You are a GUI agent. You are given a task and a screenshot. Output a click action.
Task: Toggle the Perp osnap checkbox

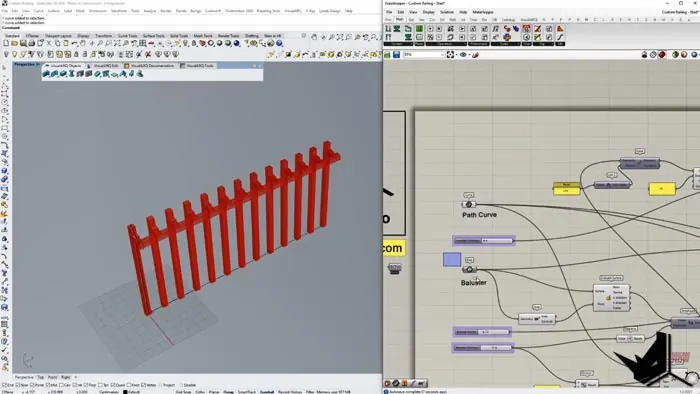86,385
